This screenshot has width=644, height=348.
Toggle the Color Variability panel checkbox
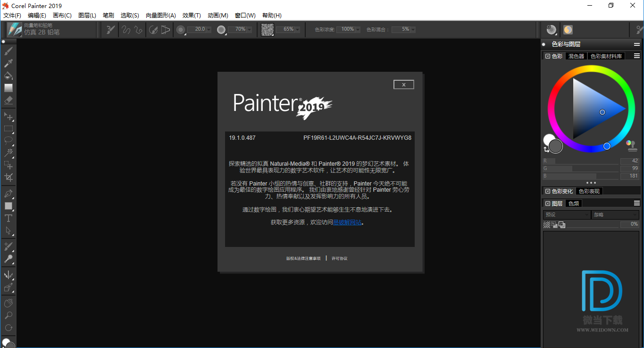click(x=548, y=191)
